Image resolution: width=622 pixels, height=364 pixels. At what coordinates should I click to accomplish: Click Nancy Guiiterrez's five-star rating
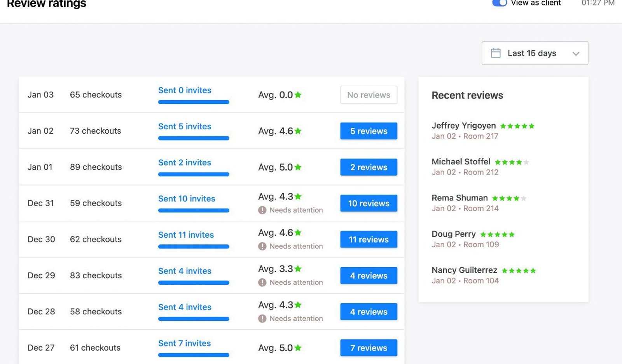pyautogui.click(x=519, y=270)
